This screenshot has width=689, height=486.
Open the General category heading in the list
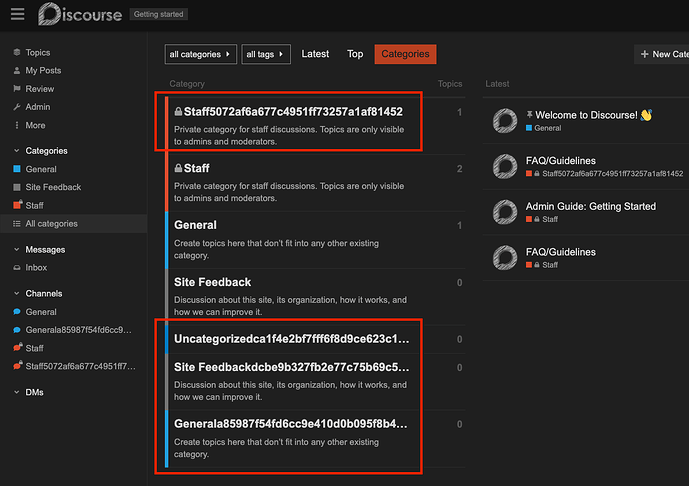tap(195, 225)
